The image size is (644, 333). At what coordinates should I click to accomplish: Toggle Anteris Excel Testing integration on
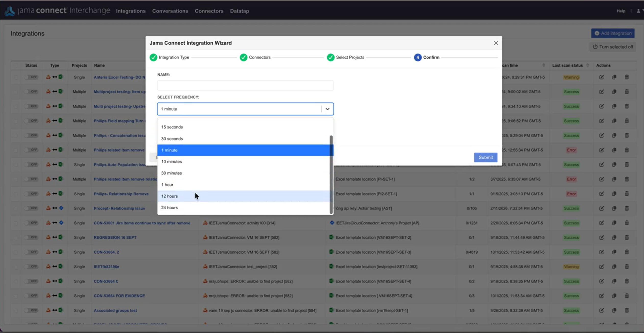coord(31,77)
